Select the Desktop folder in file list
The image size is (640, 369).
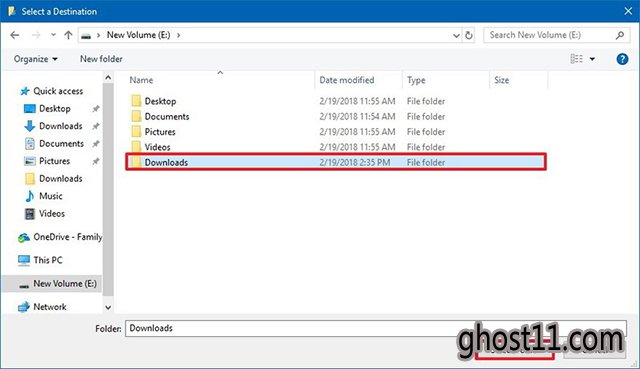click(160, 101)
